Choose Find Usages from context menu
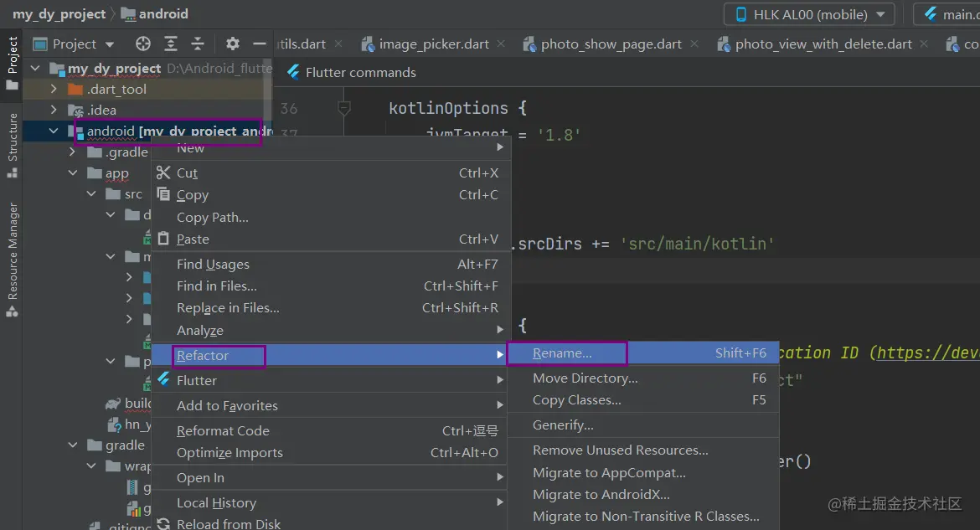Viewport: 980px width, 530px height. coord(213,264)
